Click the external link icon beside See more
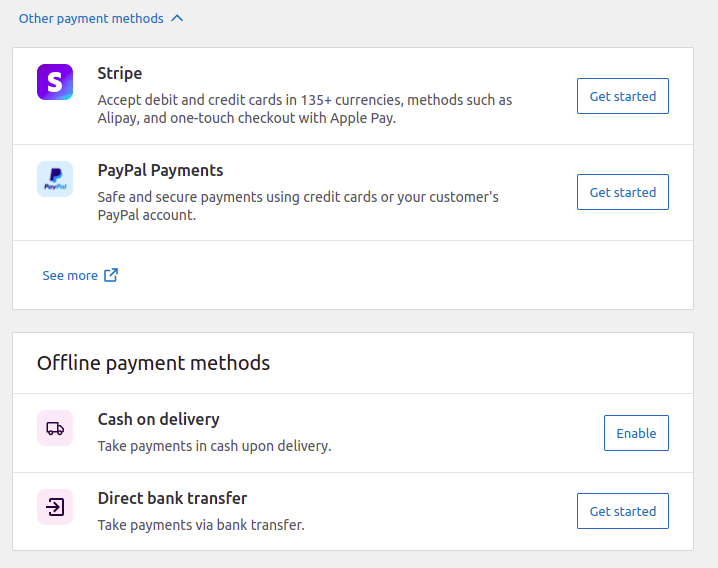 [x=111, y=275]
